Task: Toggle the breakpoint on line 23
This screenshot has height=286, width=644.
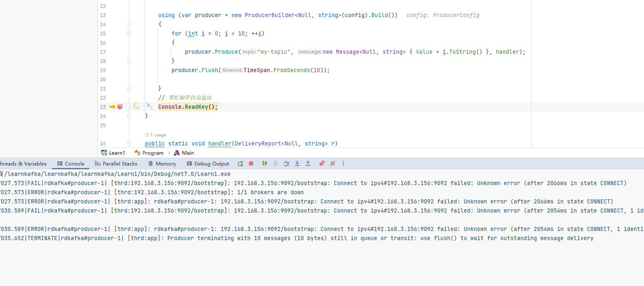Action: coord(120,107)
